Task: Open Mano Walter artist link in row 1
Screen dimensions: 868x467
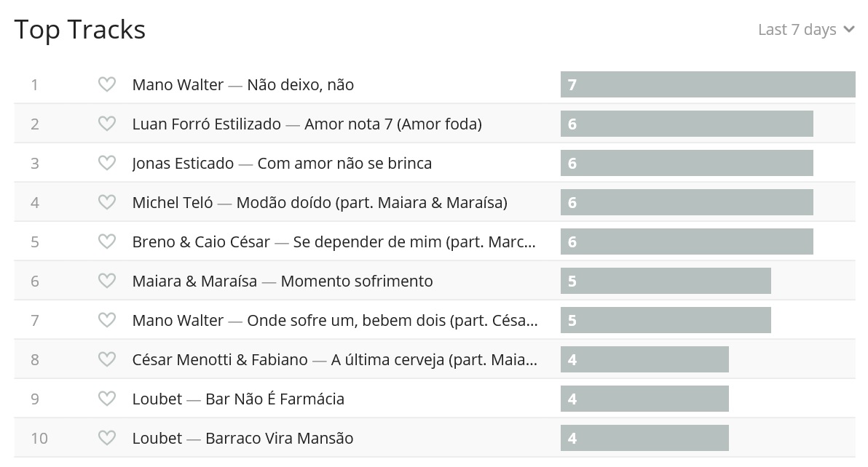Action: click(x=178, y=85)
